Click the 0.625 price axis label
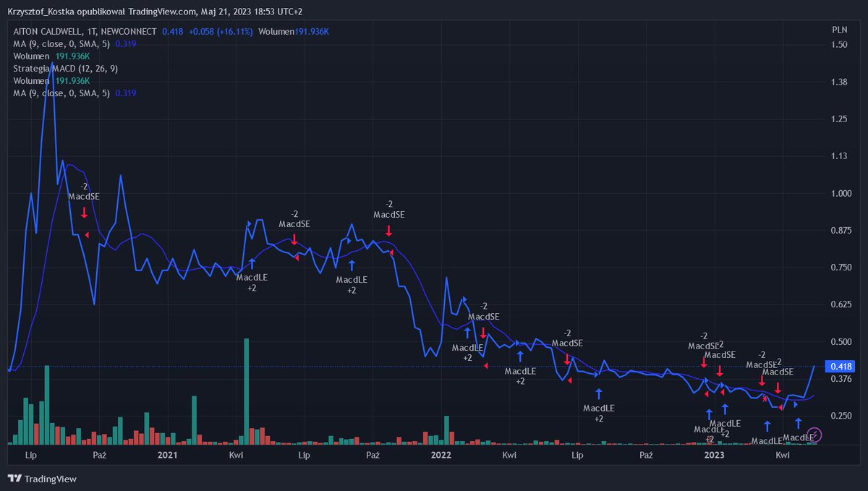 click(x=840, y=304)
